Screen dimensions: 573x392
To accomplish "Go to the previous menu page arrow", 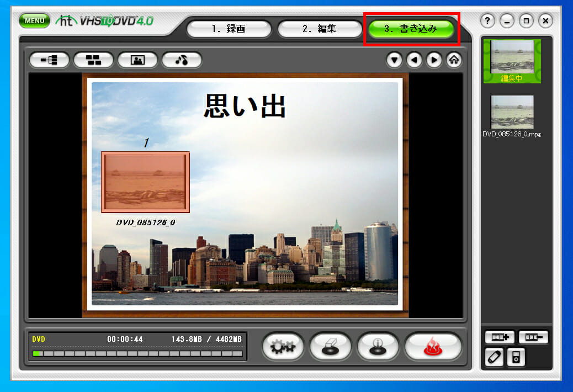I will [x=414, y=60].
